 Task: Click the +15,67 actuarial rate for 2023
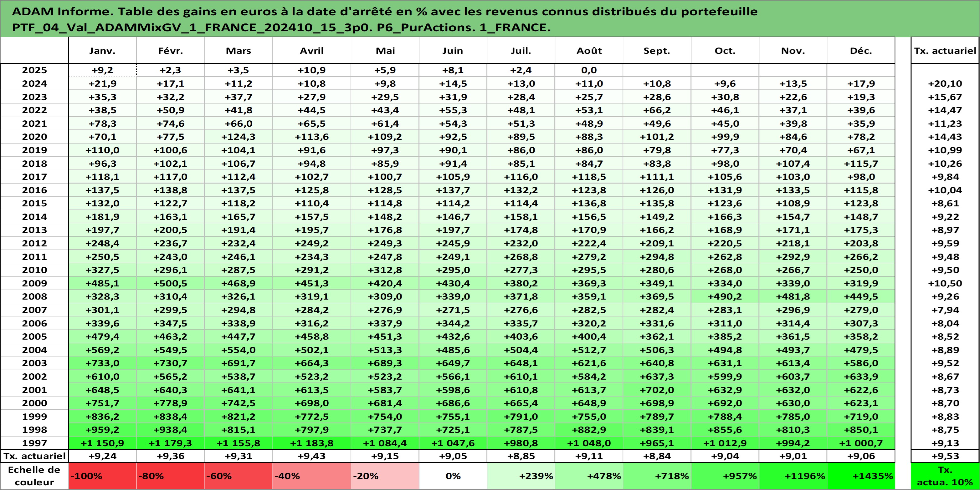(x=945, y=97)
